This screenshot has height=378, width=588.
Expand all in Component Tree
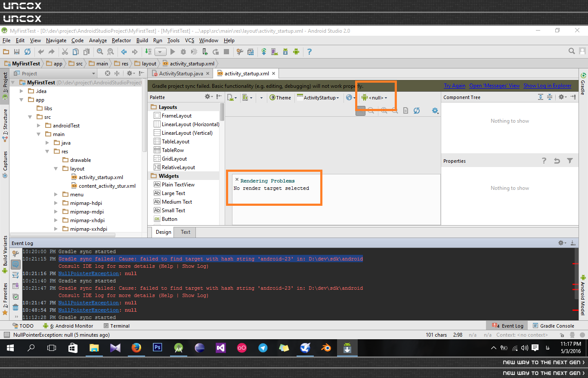click(x=541, y=97)
